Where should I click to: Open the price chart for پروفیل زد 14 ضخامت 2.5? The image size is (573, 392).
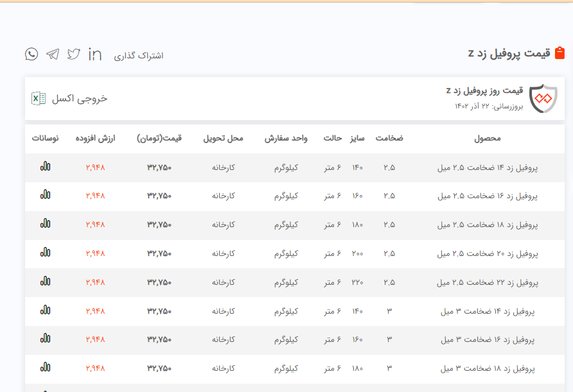(x=45, y=167)
